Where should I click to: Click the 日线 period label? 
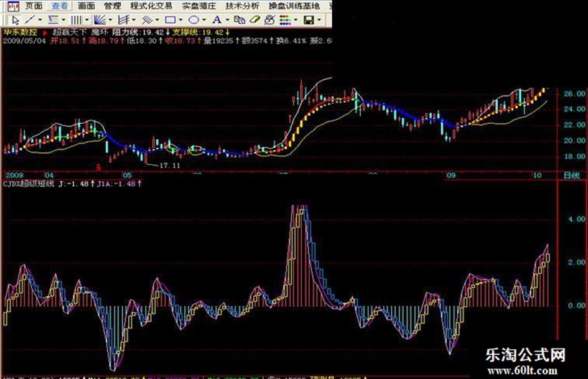click(572, 175)
